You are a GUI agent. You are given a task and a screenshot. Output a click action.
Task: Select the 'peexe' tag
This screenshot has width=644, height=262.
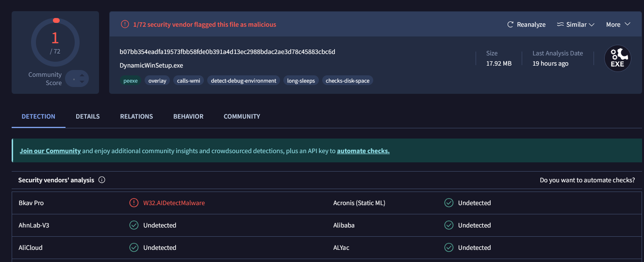tap(130, 81)
